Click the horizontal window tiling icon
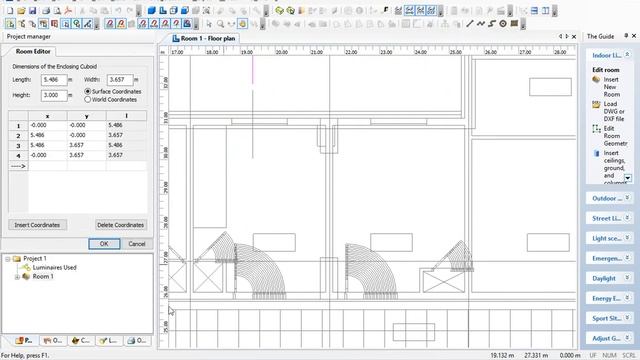The height and width of the screenshot is (360, 640). pos(534,11)
